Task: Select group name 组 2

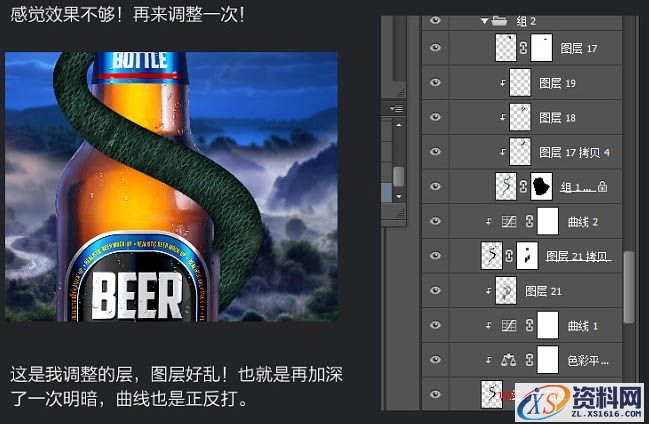Action: 526,21
